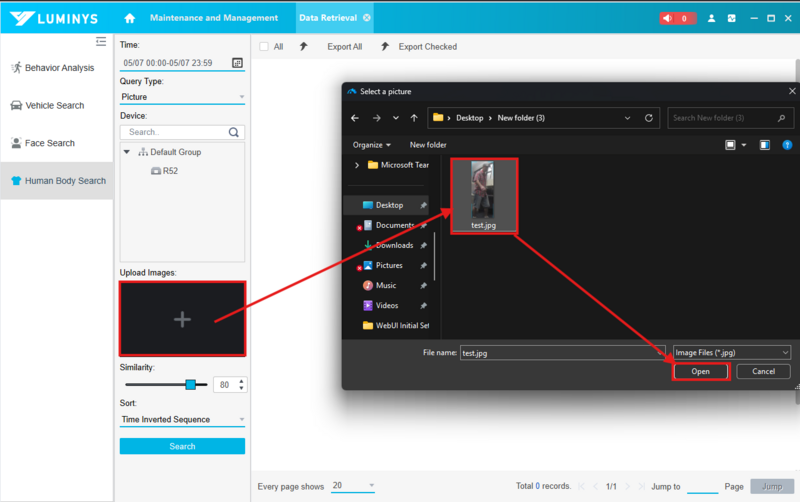Click Search New folder (3) box

[730, 118]
